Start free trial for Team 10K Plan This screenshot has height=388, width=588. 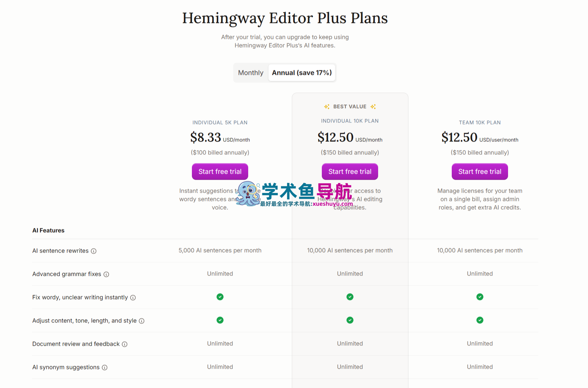tap(480, 171)
